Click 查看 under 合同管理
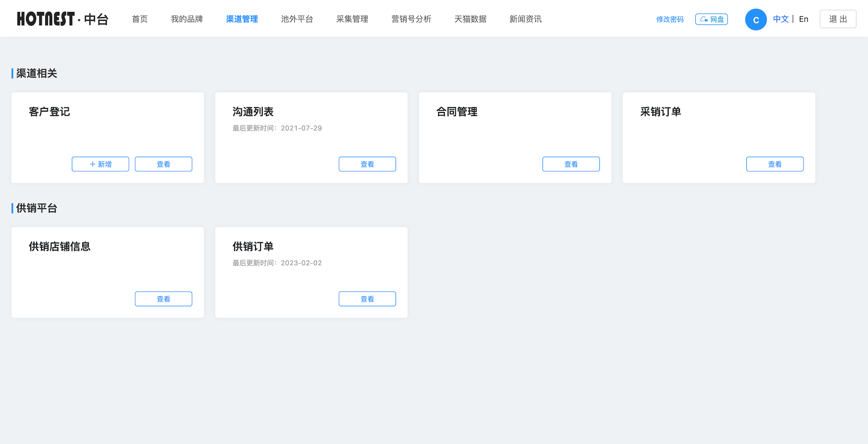Image resolution: width=868 pixels, height=444 pixels. pyautogui.click(x=571, y=164)
